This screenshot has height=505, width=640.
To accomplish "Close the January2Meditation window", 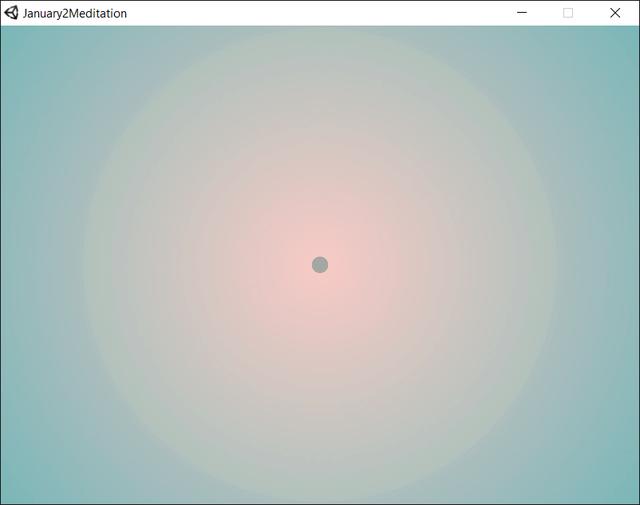I will 615,13.
